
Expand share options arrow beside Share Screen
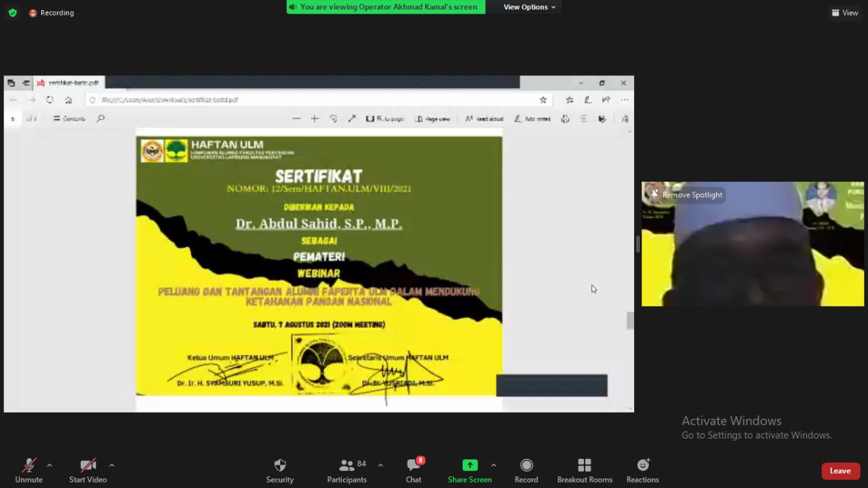pos(493,465)
